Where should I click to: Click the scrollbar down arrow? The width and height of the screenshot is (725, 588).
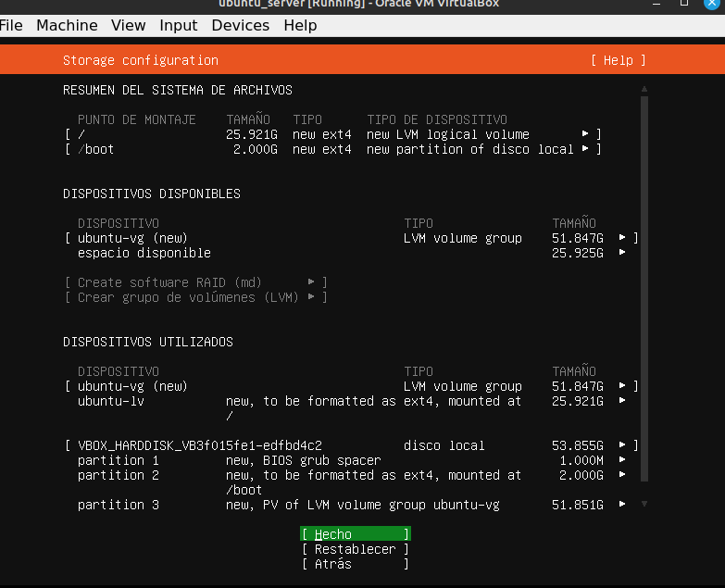[644, 504]
